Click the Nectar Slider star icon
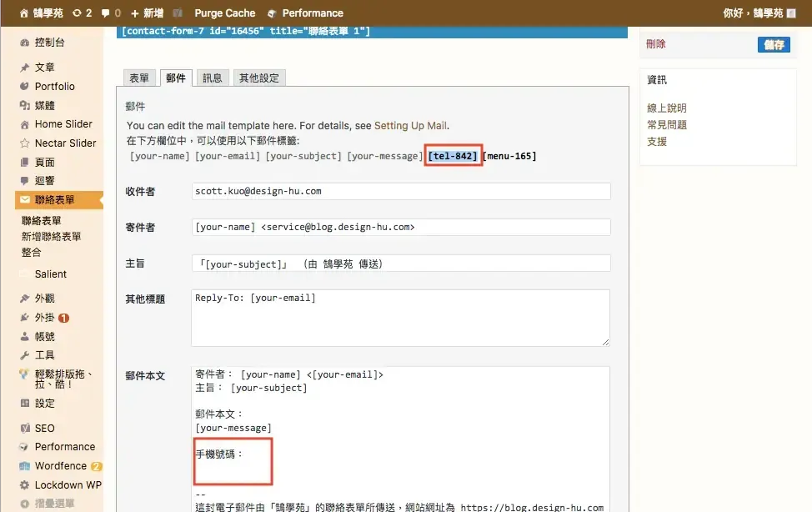The height and width of the screenshot is (512, 812). tap(24, 143)
